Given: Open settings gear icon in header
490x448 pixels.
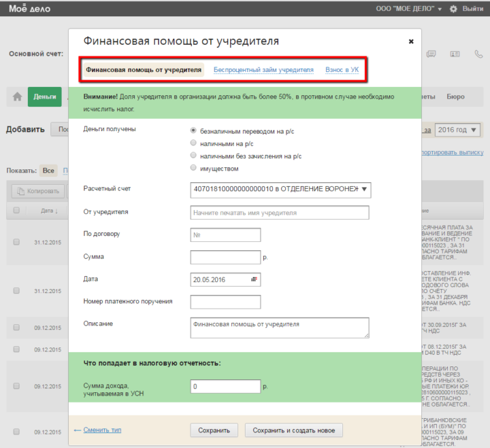Looking at the screenshot, I should 453,9.
